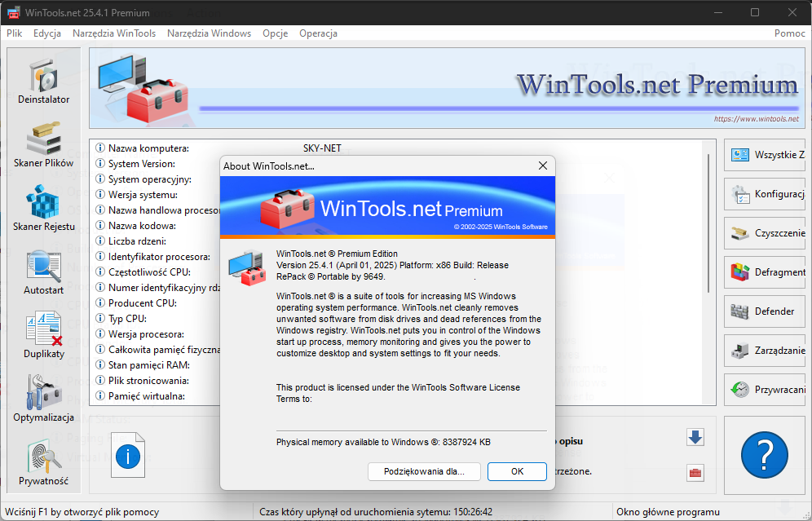Select the Autostart manager
The image size is (812, 521).
43,272
